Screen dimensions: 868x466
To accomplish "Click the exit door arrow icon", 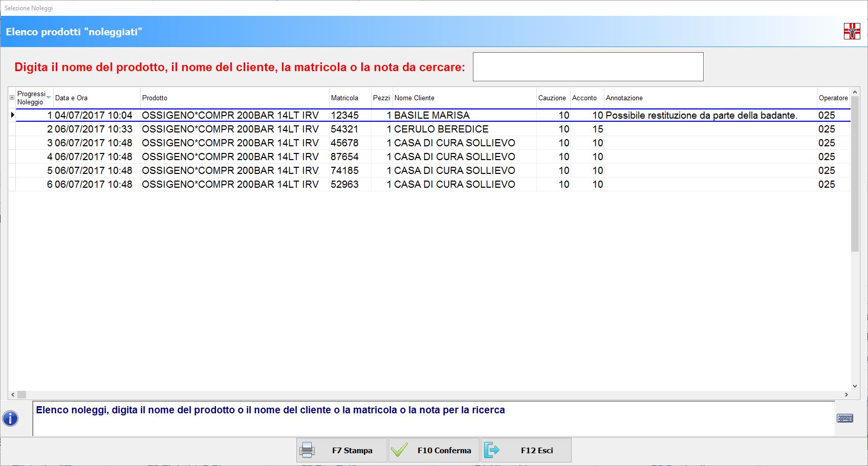I will point(491,450).
